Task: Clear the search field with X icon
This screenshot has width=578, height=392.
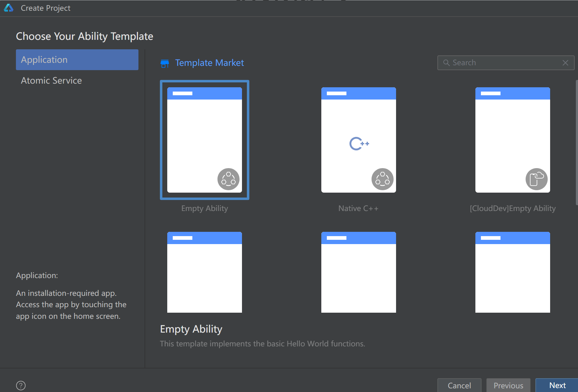Action: click(x=565, y=63)
